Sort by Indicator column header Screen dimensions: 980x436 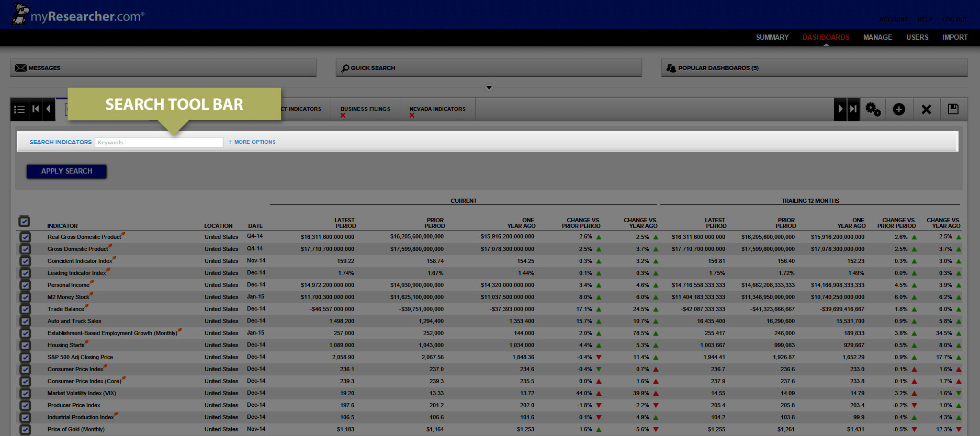[62, 226]
